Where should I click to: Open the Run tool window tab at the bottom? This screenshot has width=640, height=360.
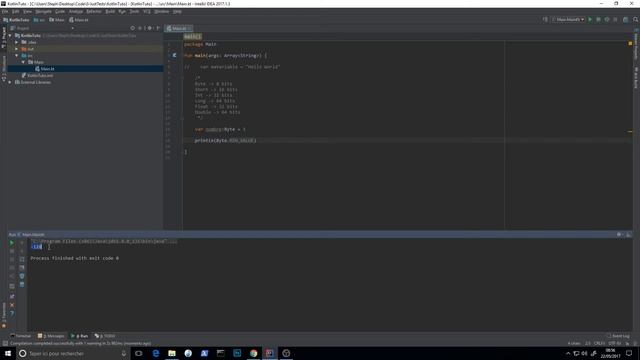[x=80, y=336]
